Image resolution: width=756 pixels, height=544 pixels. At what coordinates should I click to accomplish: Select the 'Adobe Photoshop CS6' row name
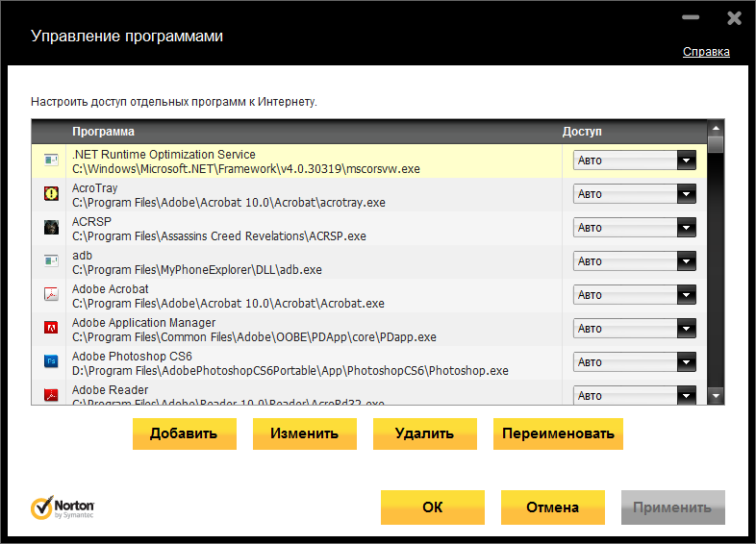click(x=132, y=356)
